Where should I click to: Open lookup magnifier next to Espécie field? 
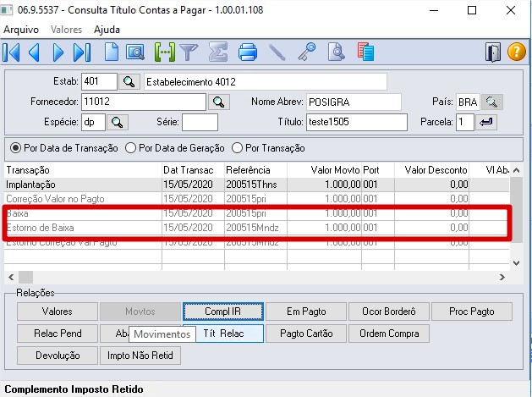tap(118, 122)
